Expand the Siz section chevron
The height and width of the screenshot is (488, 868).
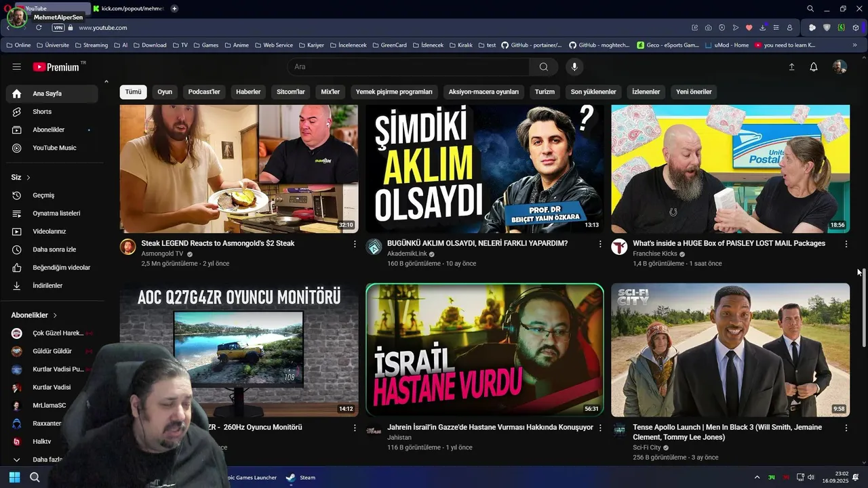pos(28,178)
